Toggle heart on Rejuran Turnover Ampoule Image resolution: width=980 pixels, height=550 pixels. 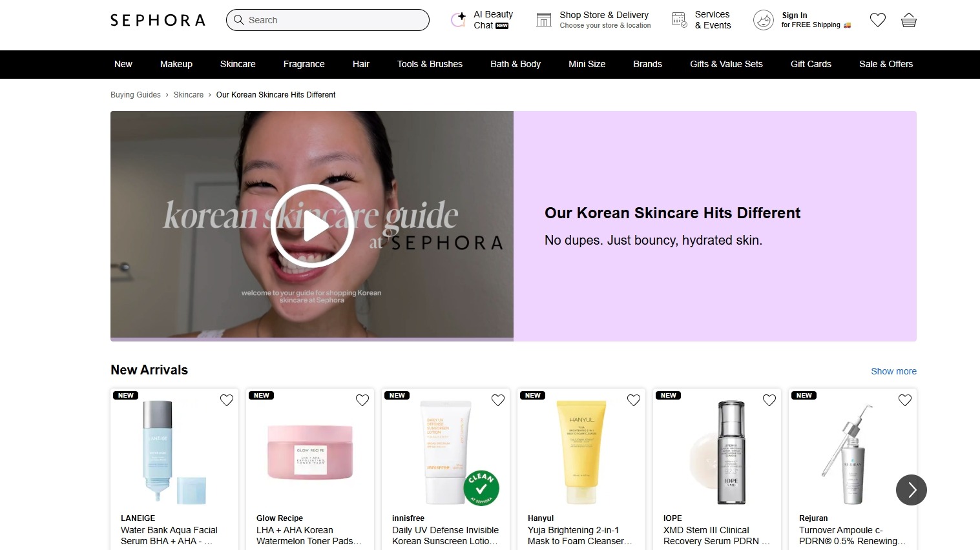905,400
